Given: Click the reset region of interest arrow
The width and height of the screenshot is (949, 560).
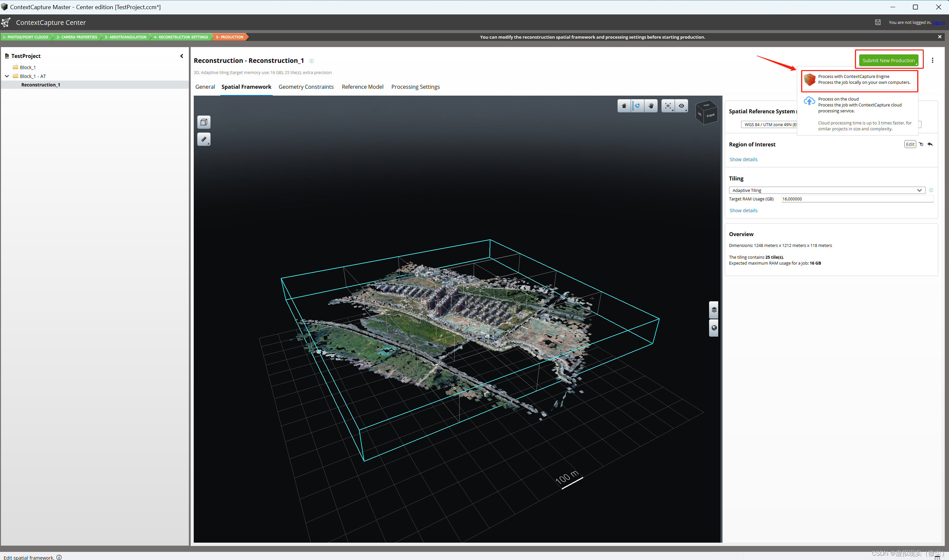Looking at the screenshot, I should click(x=930, y=144).
